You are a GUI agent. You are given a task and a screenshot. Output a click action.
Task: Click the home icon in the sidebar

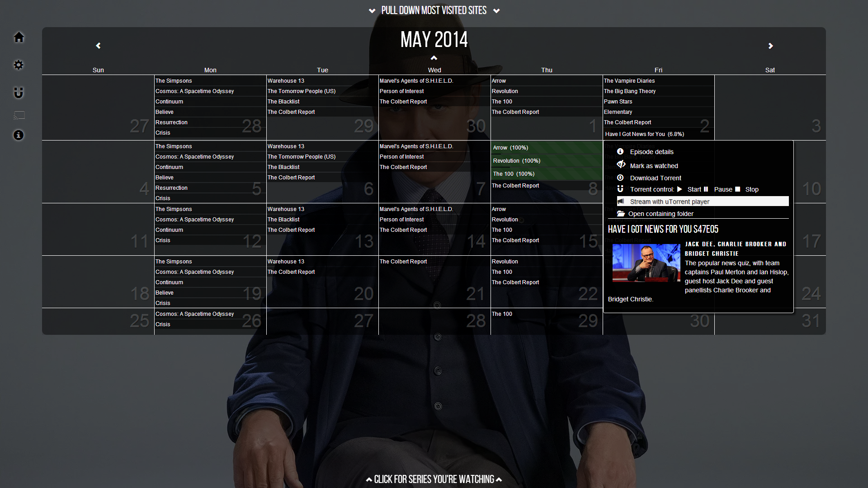tap(18, 37)
